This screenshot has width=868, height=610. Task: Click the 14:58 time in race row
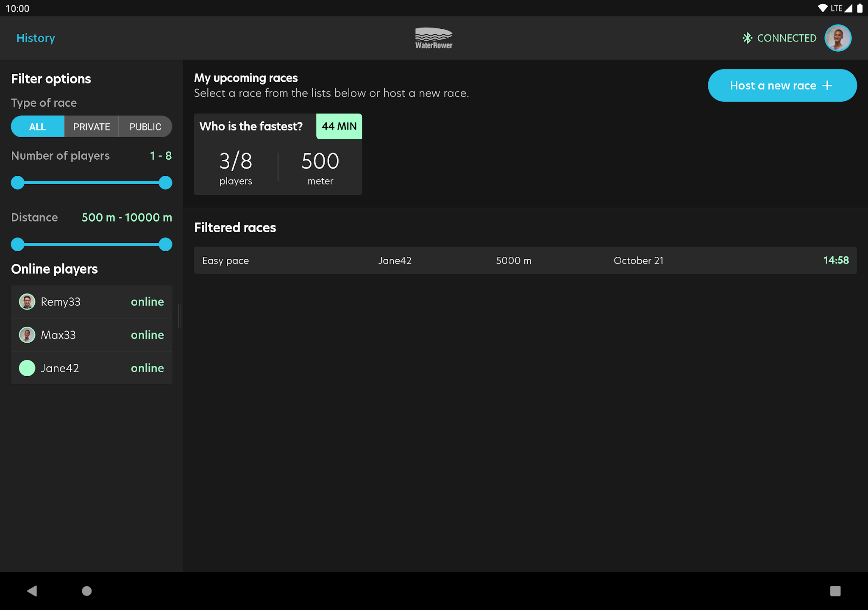(836, 260)
